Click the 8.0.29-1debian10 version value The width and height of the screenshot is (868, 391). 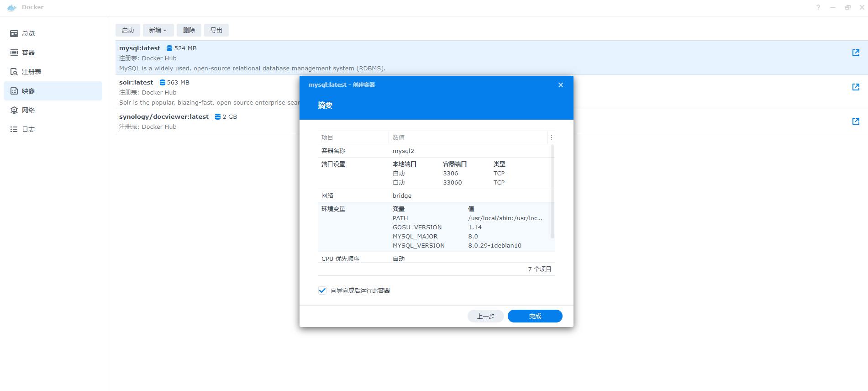495,245
